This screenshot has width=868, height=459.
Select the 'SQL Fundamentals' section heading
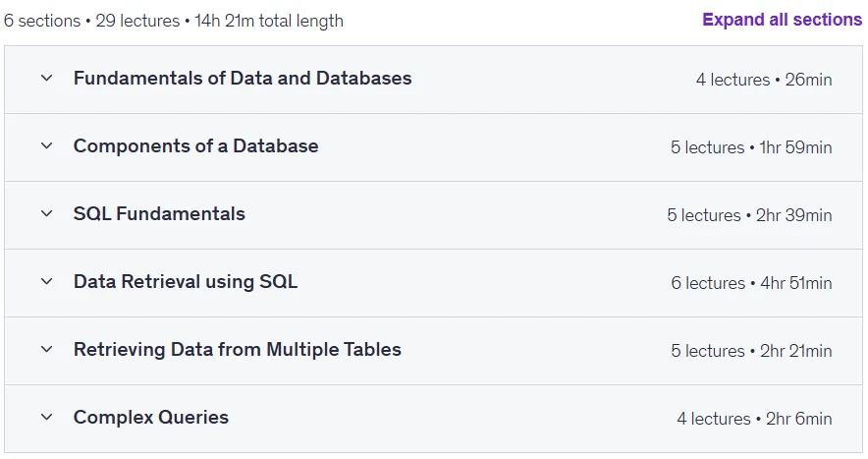159,213
